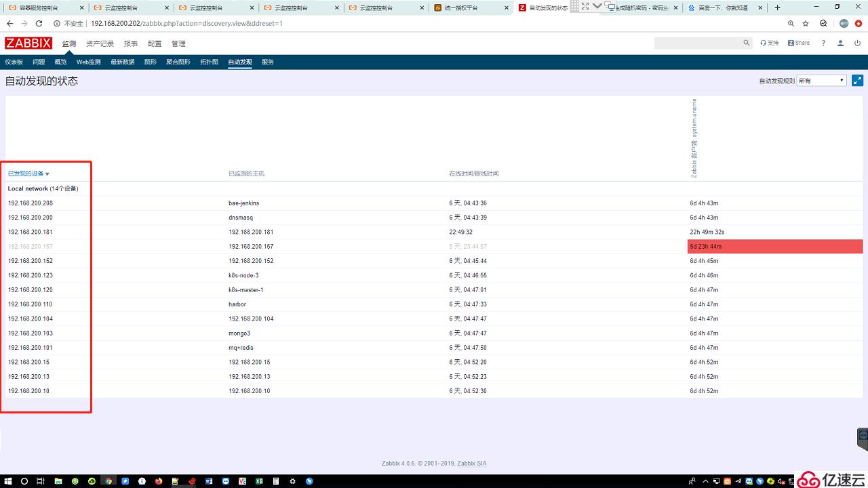Go to 最新数据 submenu
This screenshot has height=488, width=868.
point(122,62)
